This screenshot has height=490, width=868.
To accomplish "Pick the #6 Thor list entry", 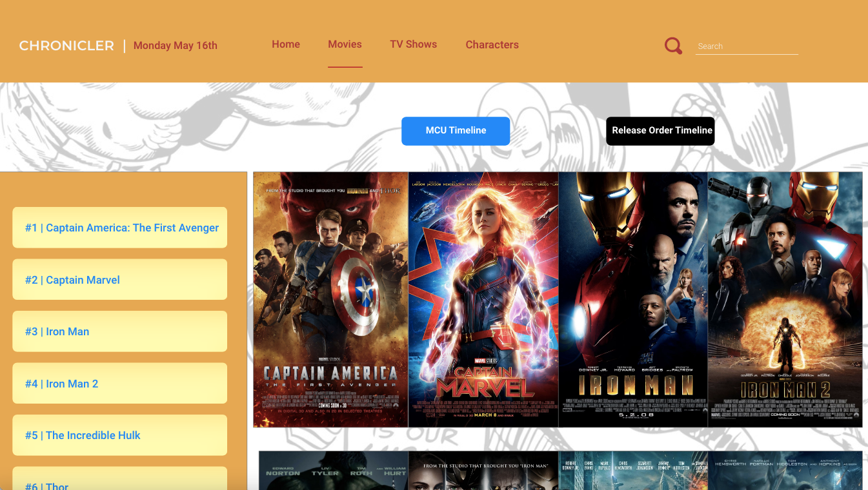I will coord(120,478).
